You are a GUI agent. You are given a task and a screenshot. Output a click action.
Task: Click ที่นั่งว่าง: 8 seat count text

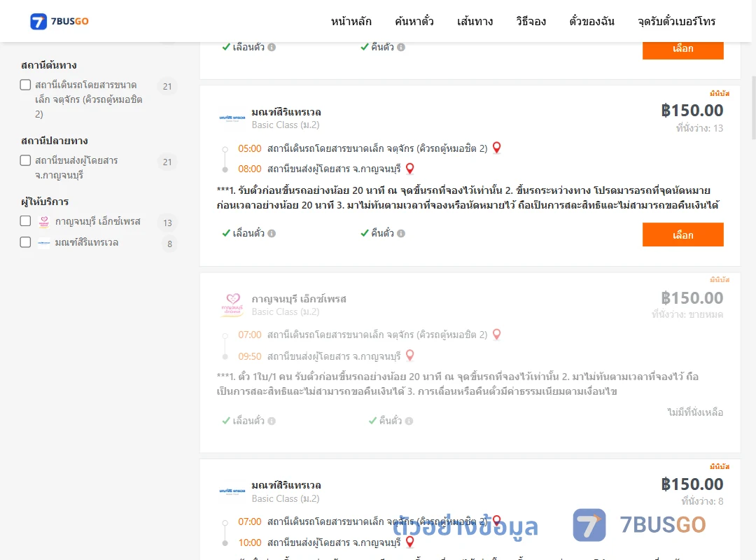point(702,502)
